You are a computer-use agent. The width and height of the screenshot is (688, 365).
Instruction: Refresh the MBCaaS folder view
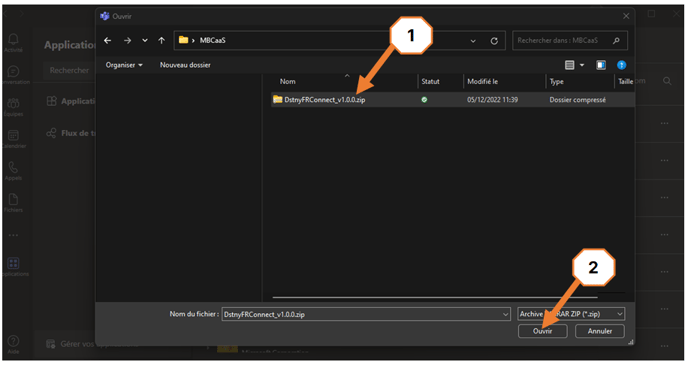click(x=494, y=41)
